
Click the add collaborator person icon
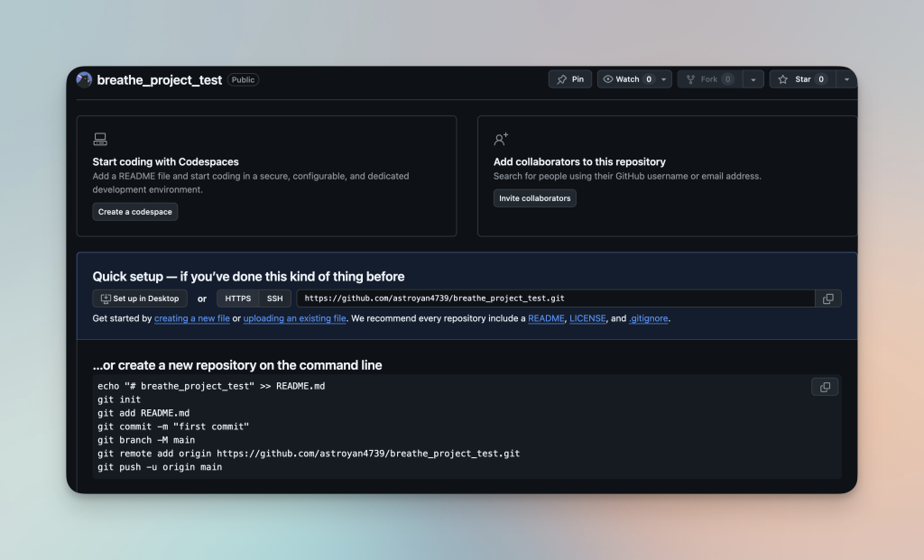point(501,139)
